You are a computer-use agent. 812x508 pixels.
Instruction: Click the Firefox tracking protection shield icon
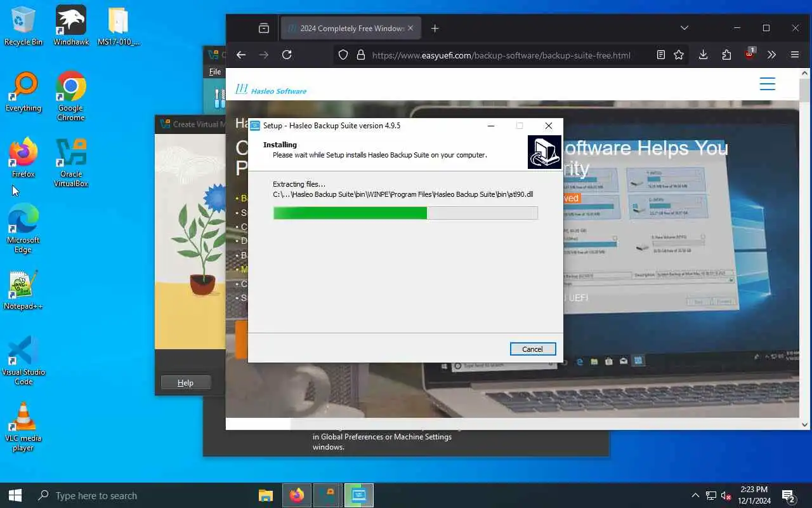[x=343, y=55]
